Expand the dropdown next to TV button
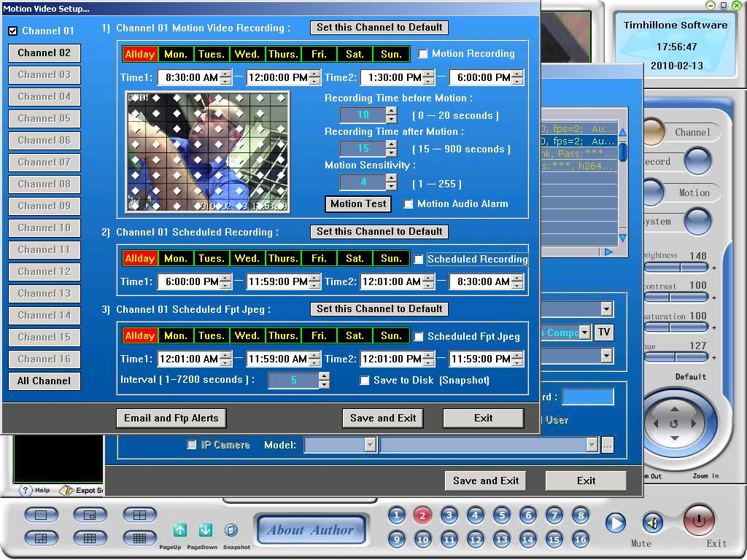Image resolution: width=747 pixels, height=560 pixels. [584, 332]
